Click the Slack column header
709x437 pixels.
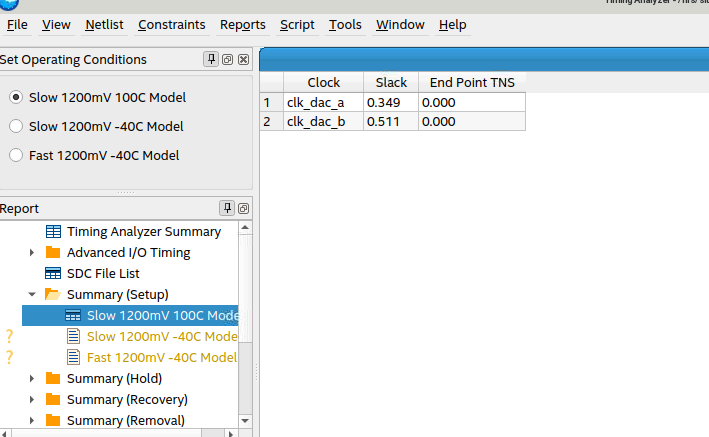coord(391,82)
